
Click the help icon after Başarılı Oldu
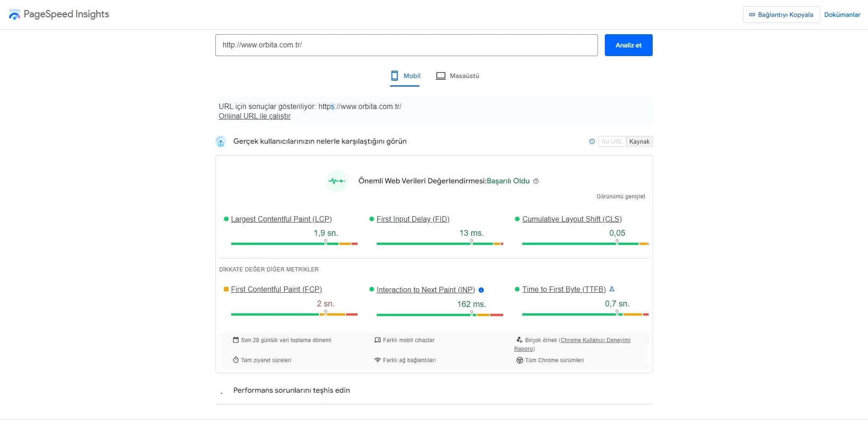click(x=536, y=181)
